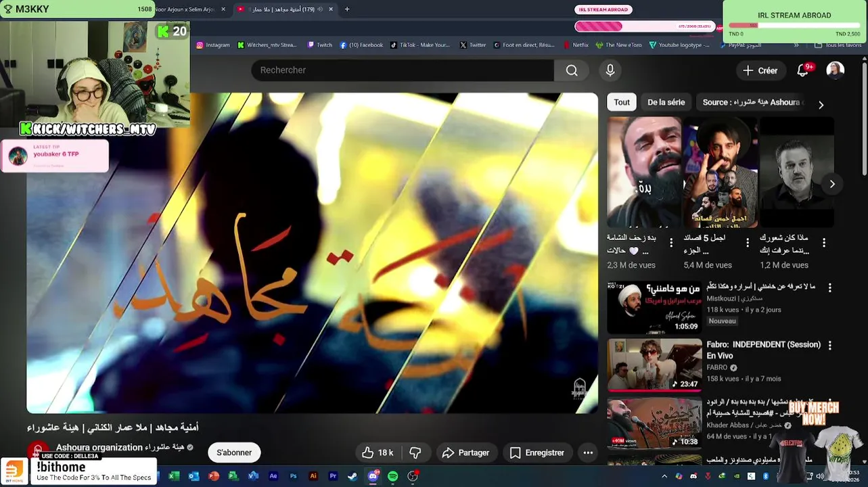Screen dimensions: 868x487
Task: Open Facebook bookmark
Action: [361, 45]
